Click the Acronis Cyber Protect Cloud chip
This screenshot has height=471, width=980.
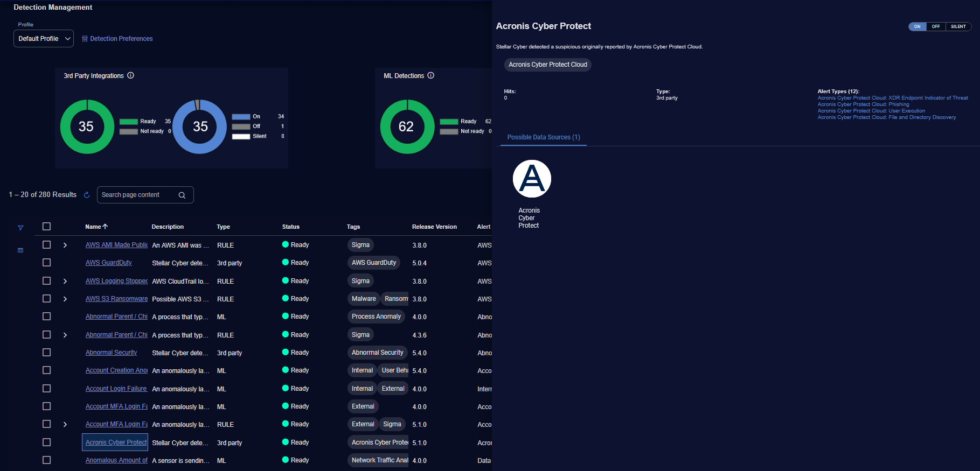[x=548, y=65]
